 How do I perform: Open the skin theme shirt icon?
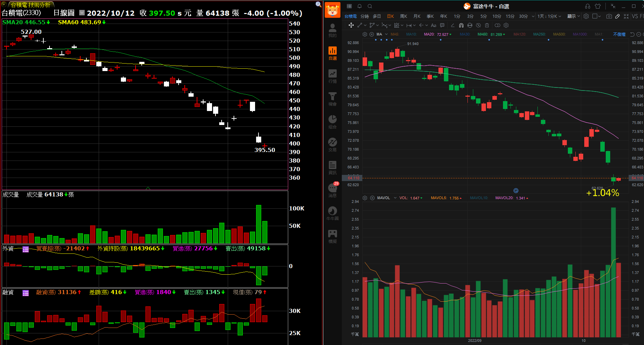pyautogui.click(x=598, y=6)
